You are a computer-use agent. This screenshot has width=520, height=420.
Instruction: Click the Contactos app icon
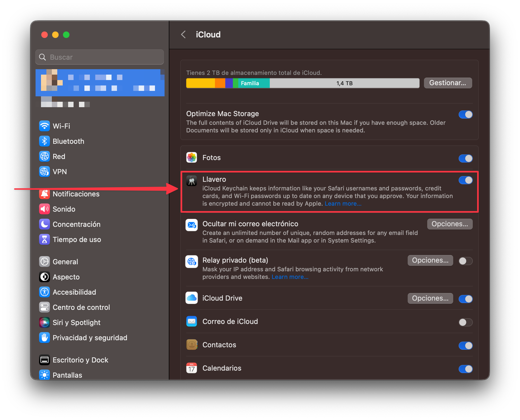pyautogui.click(x=192, y=345)
